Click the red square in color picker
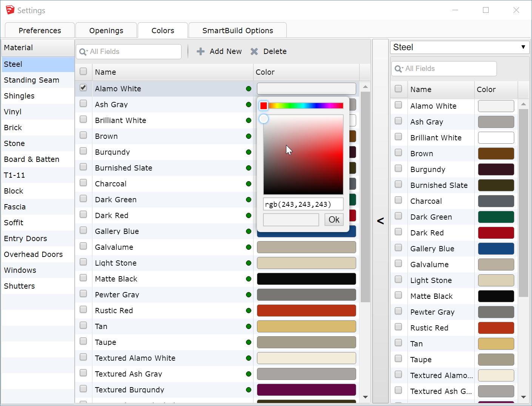 (x=264, y=106)
